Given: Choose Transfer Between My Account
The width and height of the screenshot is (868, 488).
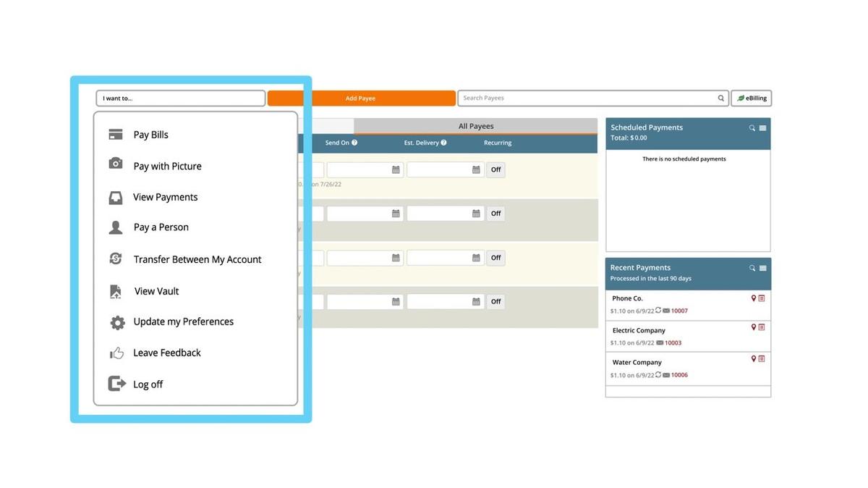Looking at the screenshot, I should click(197, 259).
